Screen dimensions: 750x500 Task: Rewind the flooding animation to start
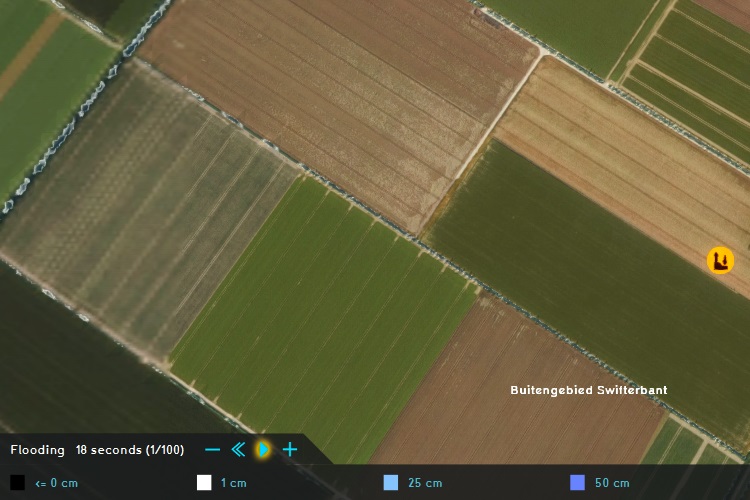point(238,450)
